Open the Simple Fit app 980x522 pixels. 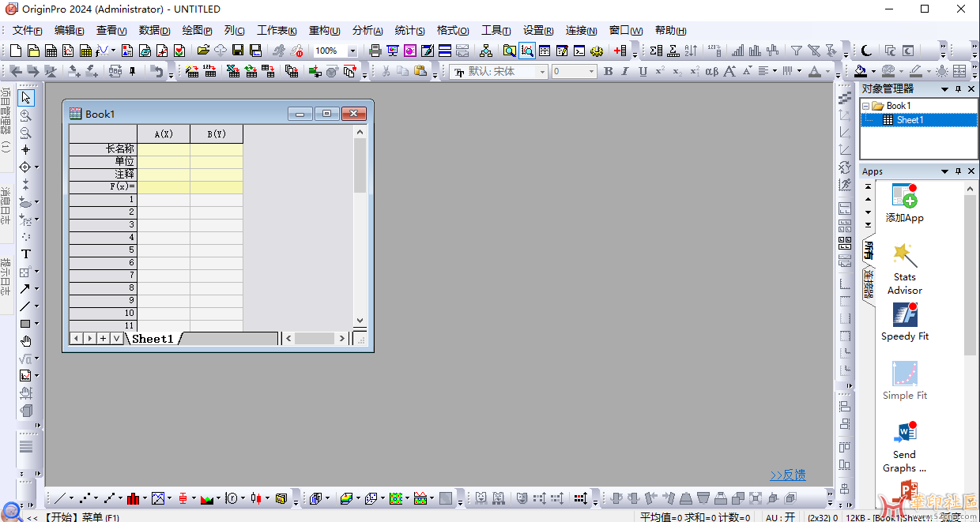coord(905,381)
